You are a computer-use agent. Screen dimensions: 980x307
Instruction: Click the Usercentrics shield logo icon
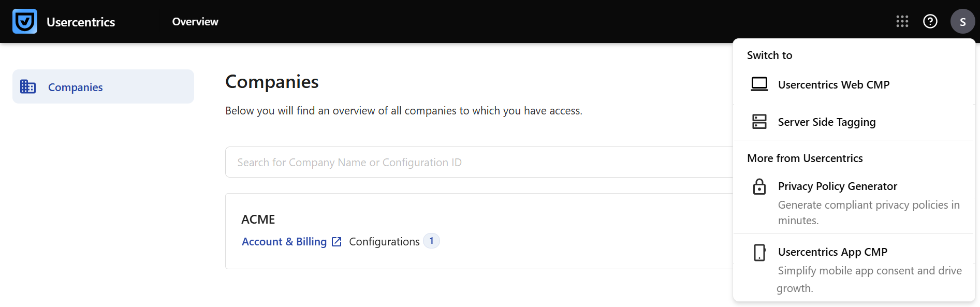[x=25, y=21]
